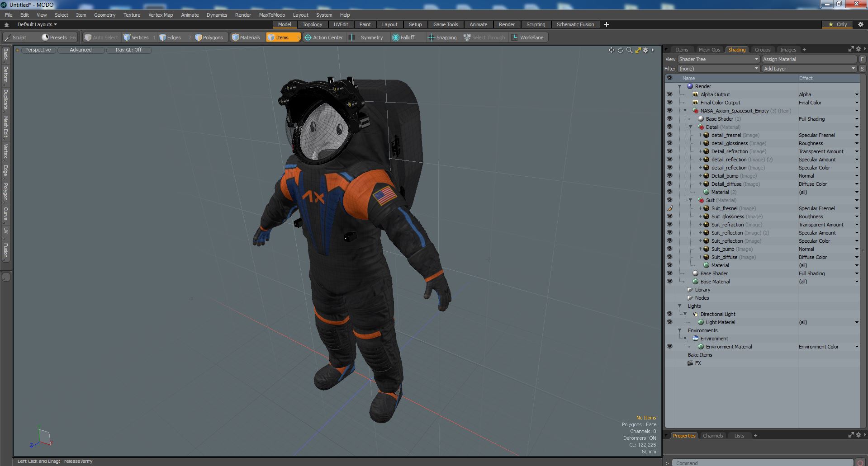Switch to Materials selection mode
Image resolution: width=868 pixels, height=466 pixels.
coord(246,38)
